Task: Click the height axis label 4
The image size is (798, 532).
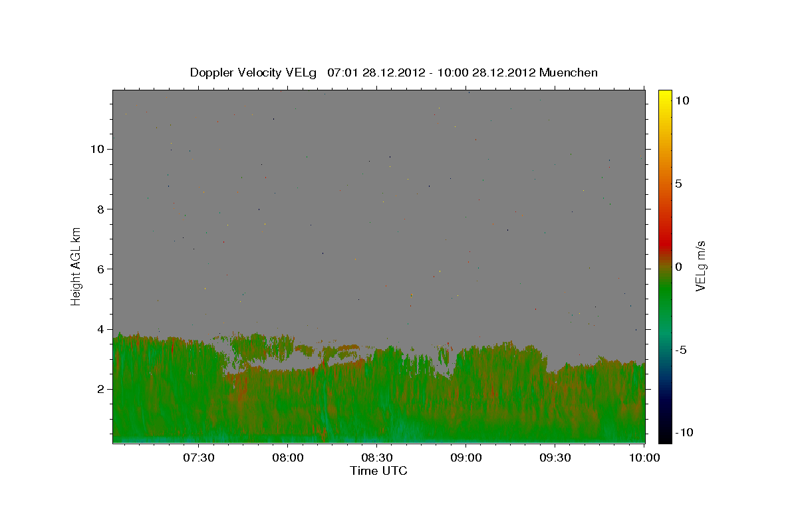Action: coord(100,329)
